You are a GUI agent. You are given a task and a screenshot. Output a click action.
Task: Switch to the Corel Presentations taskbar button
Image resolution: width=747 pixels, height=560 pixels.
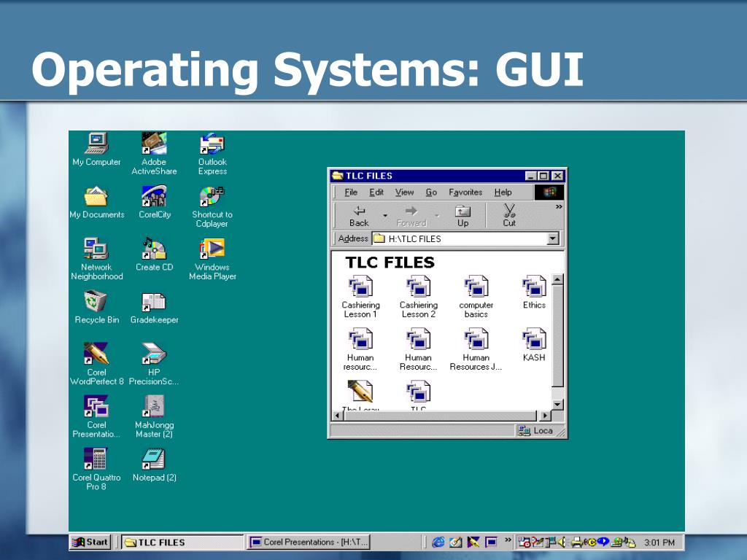click(x=309, y=542)
